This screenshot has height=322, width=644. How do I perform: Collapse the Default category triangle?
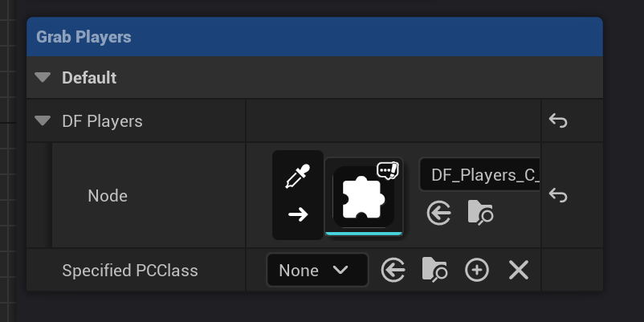[x=43, y=78]
